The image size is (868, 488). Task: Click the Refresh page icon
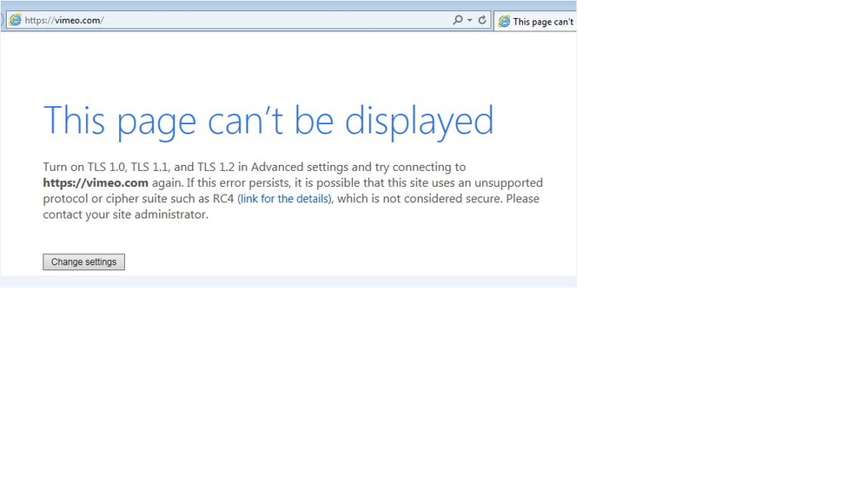point(482,20)
